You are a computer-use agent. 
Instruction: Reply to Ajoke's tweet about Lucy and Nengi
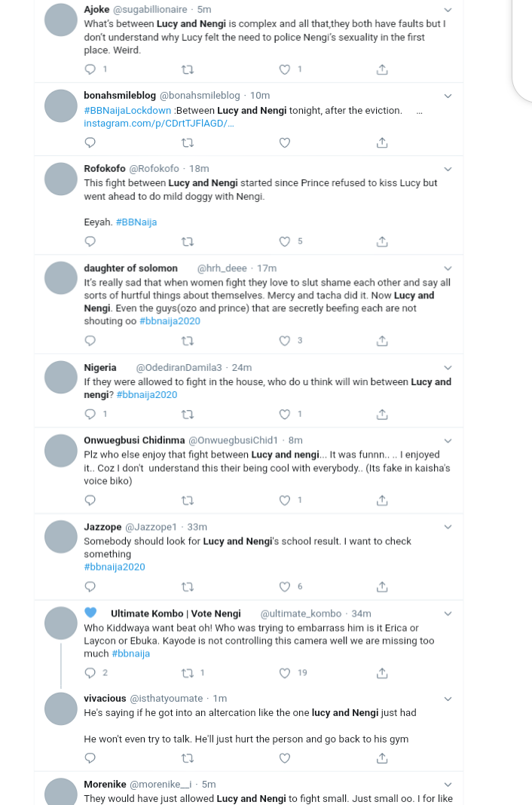click(90, 69)
